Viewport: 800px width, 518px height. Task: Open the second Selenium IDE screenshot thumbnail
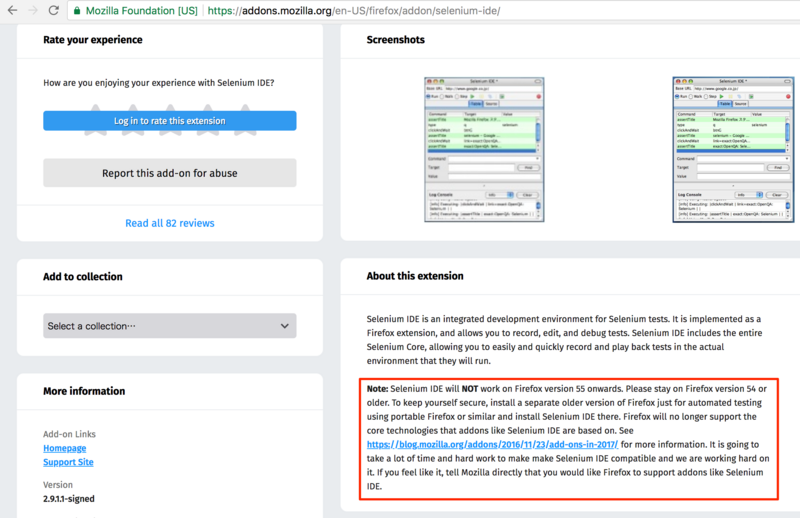click(x=733, y=150)
